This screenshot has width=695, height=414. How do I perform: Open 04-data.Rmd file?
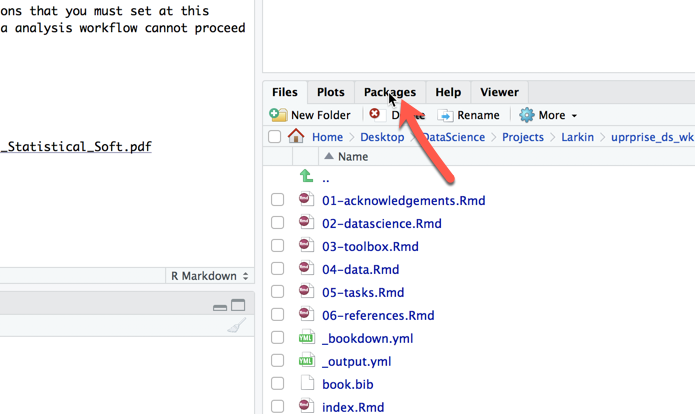[x=360, y=269]
